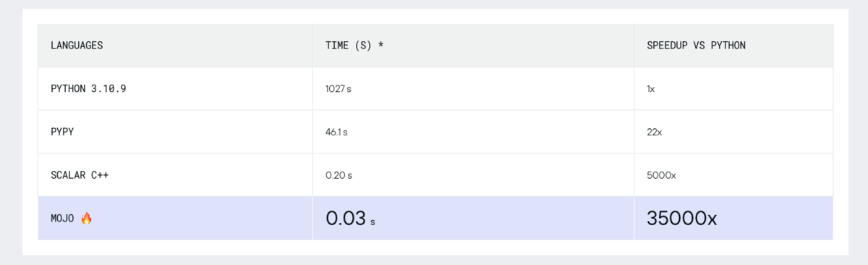Click the highlighted 0.03 s value
Screen dimensions: 868x265
coord(350,219)
